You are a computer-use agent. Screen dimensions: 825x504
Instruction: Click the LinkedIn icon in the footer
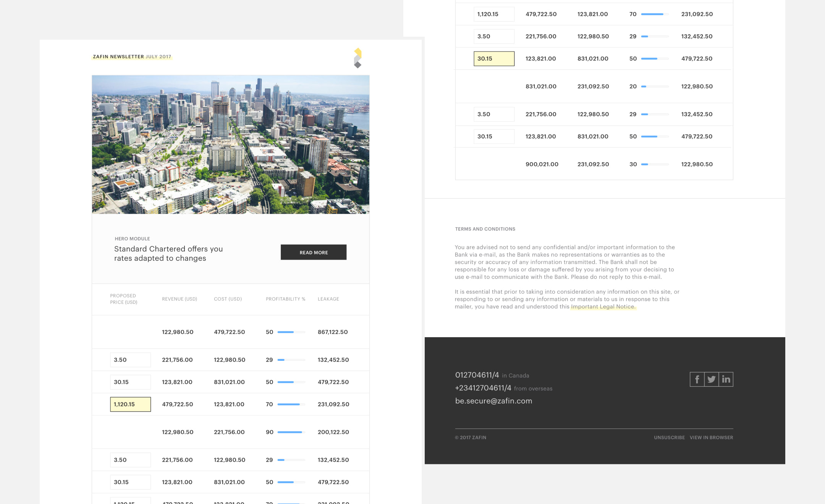[x=726, y=379]
